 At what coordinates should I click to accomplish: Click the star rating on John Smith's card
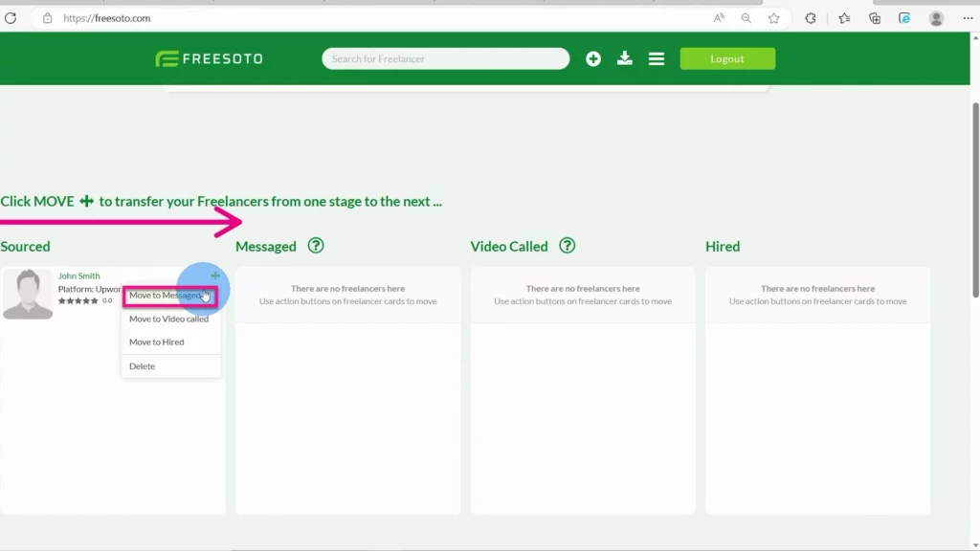(x=78, y=300)
